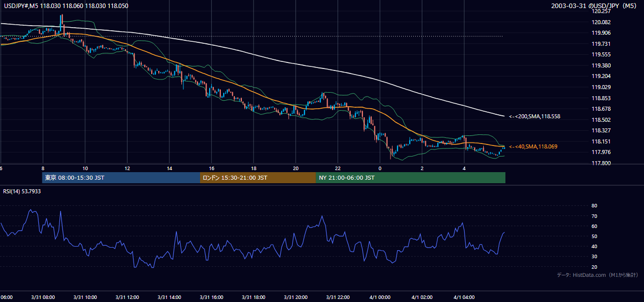Click price axis value 117.976

click(601, 153)
